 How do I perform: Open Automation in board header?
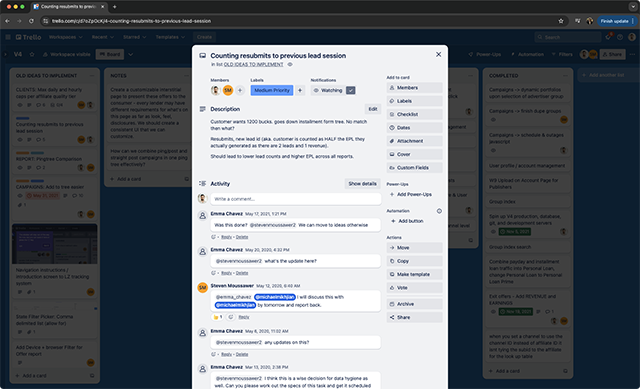pos(527,54)
